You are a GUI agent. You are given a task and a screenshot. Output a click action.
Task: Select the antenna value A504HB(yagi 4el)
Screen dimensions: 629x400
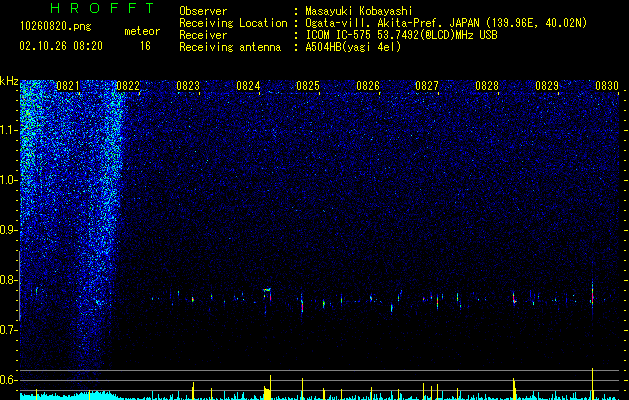pos(353,47)
